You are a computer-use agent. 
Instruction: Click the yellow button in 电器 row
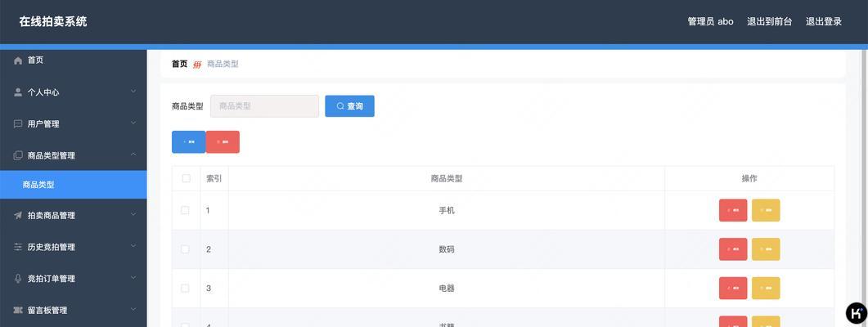766,289
